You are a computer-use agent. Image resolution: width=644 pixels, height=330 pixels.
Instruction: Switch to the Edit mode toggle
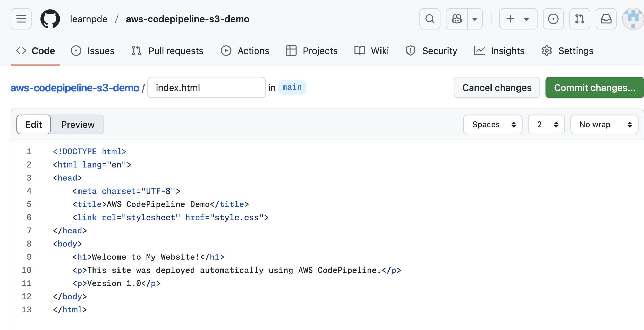34,125
